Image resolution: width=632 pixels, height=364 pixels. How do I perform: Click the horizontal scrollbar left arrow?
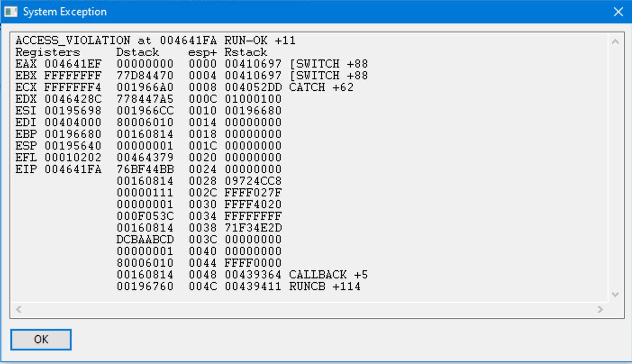point(18,309)
